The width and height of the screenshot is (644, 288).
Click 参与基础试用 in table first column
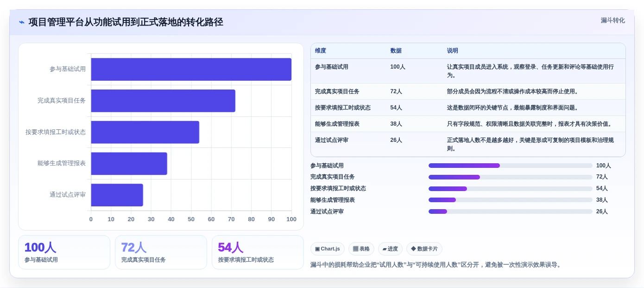[x=332, y=67]
